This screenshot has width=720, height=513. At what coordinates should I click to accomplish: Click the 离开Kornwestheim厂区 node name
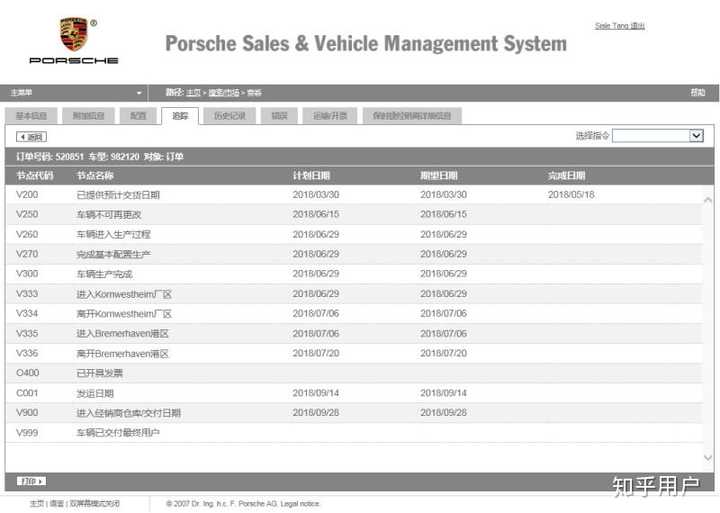(124, 314)
